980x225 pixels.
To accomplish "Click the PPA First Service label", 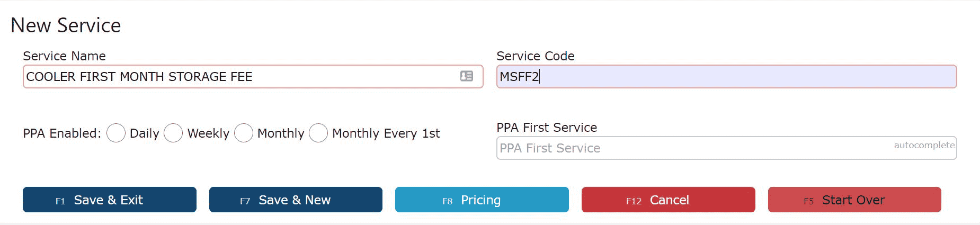I will coord(547,128).
